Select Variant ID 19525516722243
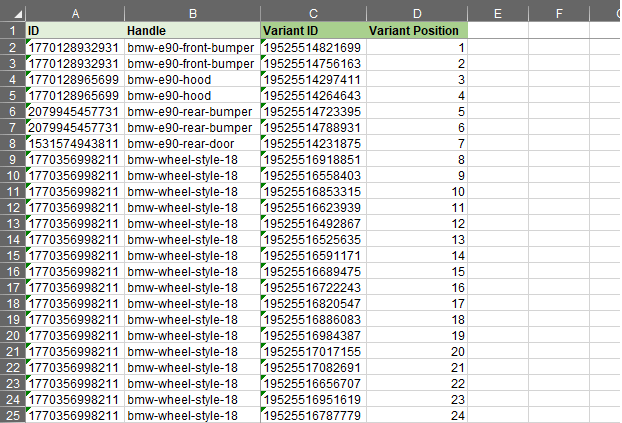This screenshot has height=423, width=622. [x=313, y=287]
